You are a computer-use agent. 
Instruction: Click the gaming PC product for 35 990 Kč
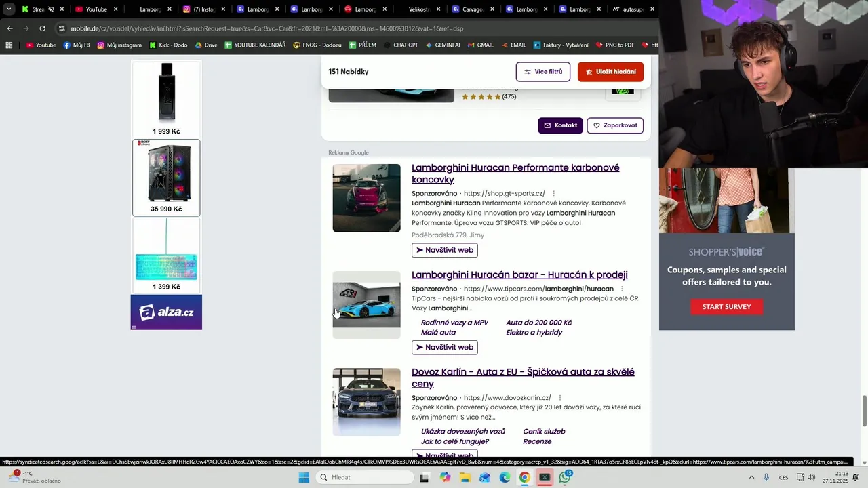(x=166, y=178)
